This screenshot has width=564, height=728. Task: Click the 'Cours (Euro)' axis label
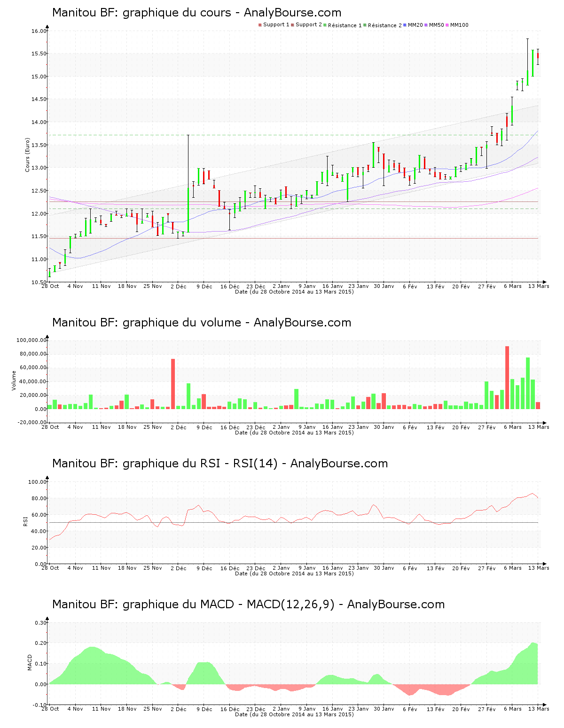tap(27, 155)
